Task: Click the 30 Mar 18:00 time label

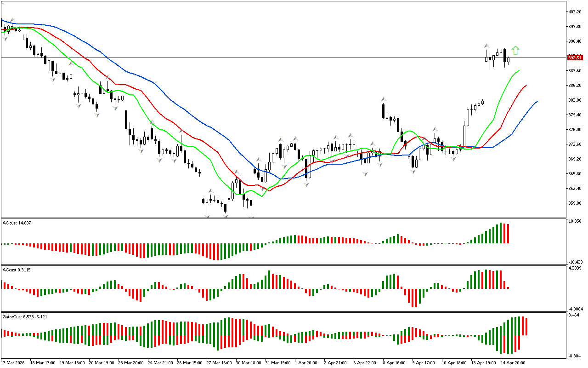Action: point(249,362)
